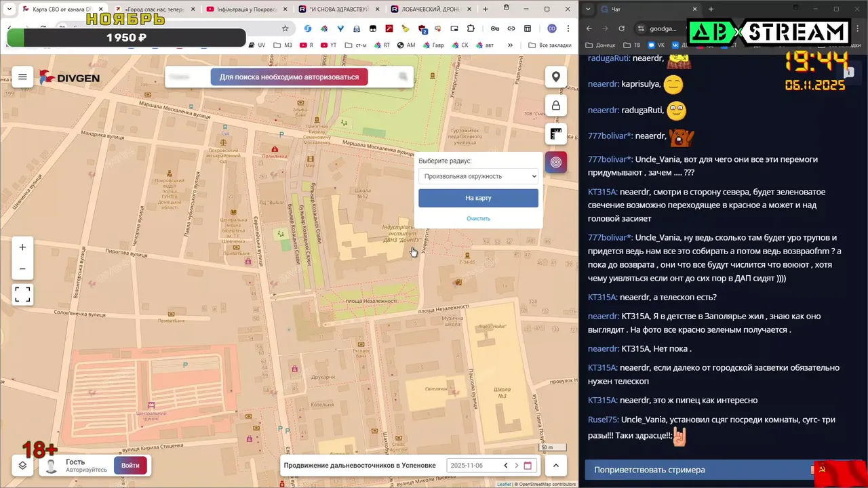Image resolution: width=868 pixels, height=488 pixels.
Task: Close the 'Город спас нас' tab
Action: [193, 9]
